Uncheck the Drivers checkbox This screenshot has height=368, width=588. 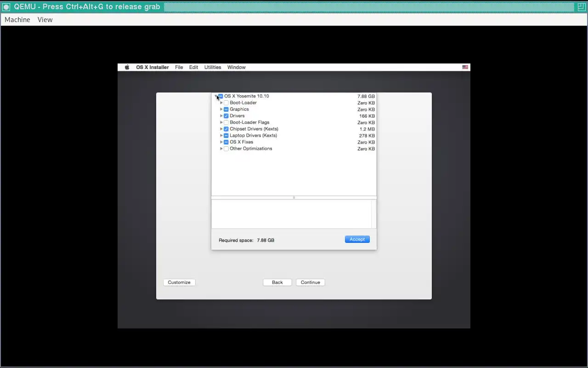(226, 116)
